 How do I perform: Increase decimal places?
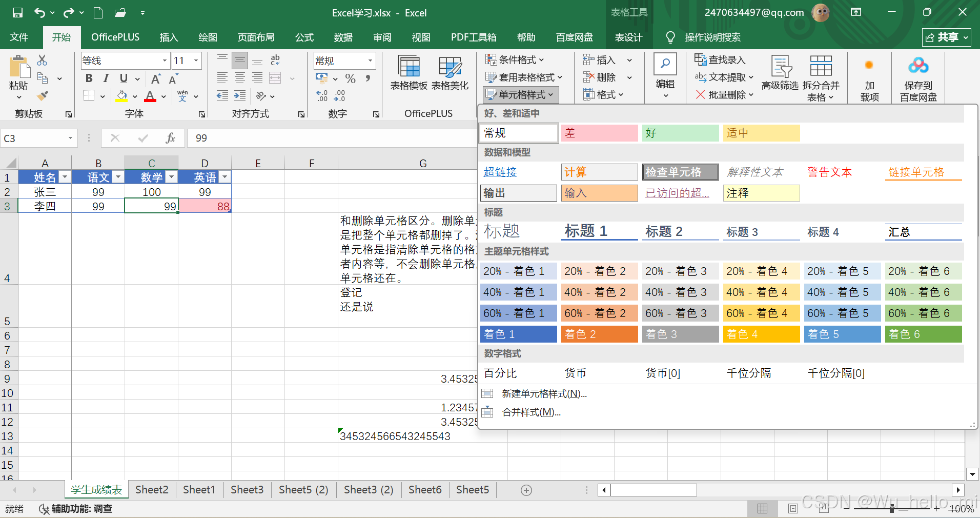coord(322,96)
